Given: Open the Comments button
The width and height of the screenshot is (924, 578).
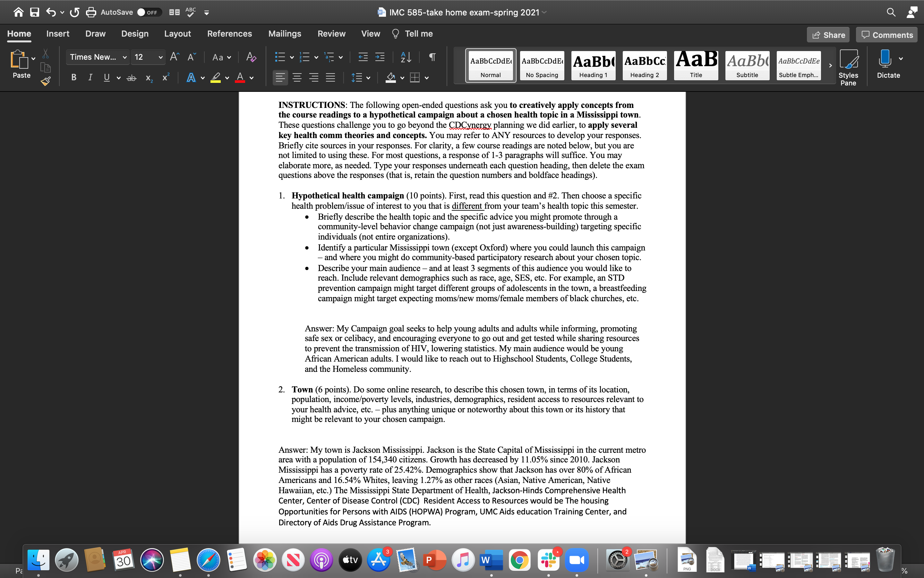Looking at the screenshot, I should point(886,35).
